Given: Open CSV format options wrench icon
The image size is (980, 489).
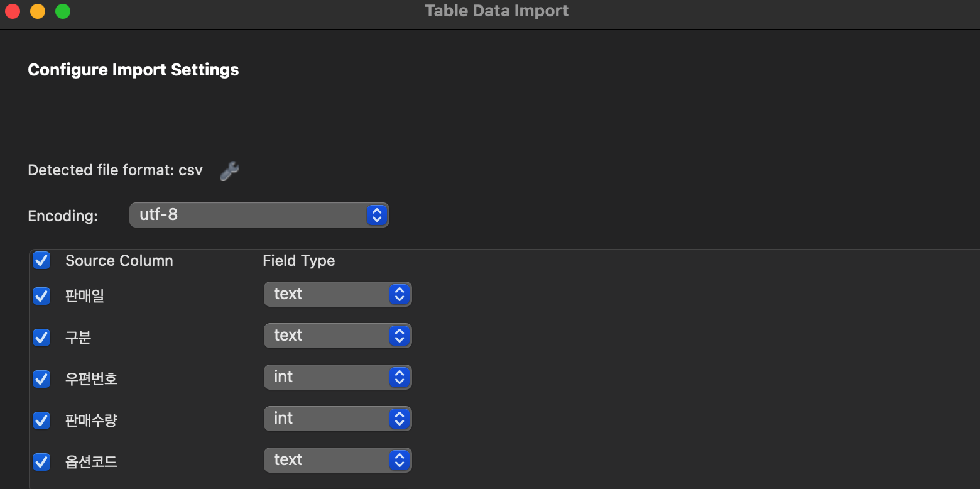Looking at the screenshot, I should pyautogui.click(x=229, y=170).
